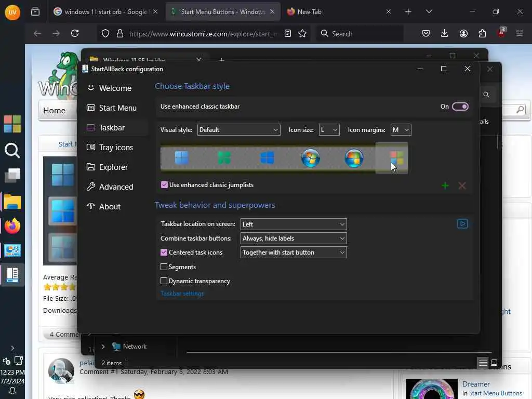Open Firefox downloads panel
Image resolution: width=532 pixels, height=399 pixels.
[x=445, y=34]
